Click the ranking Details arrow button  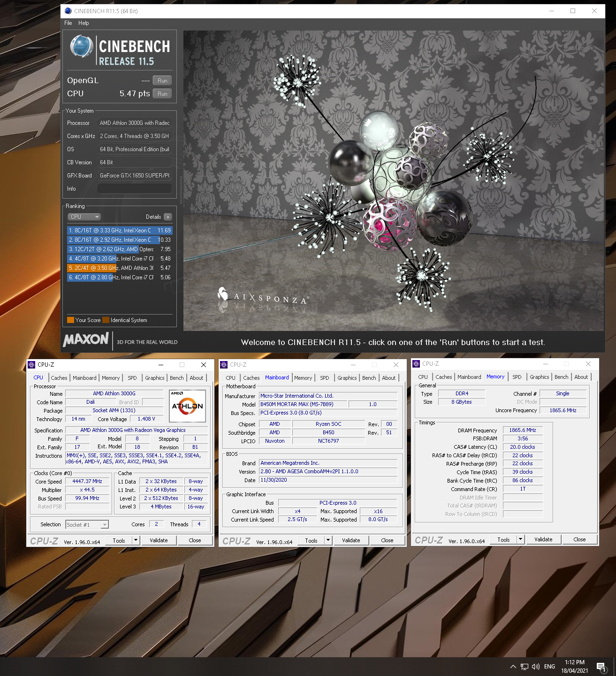click(x=168, y=217)
